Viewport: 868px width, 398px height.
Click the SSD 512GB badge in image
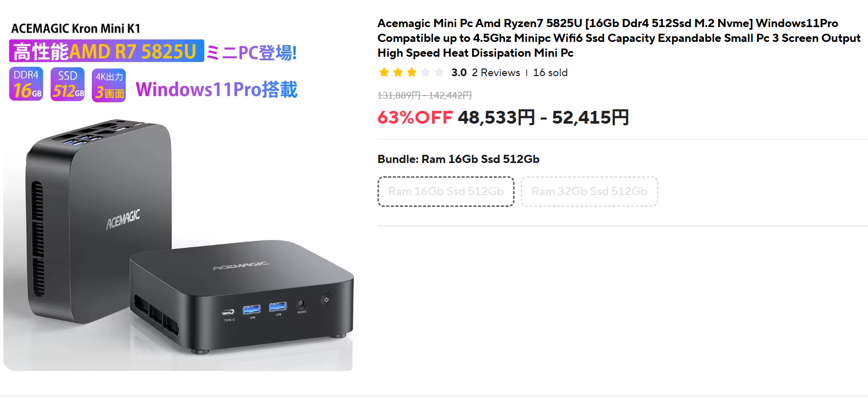pyautogui.click(x=68, y=84)
